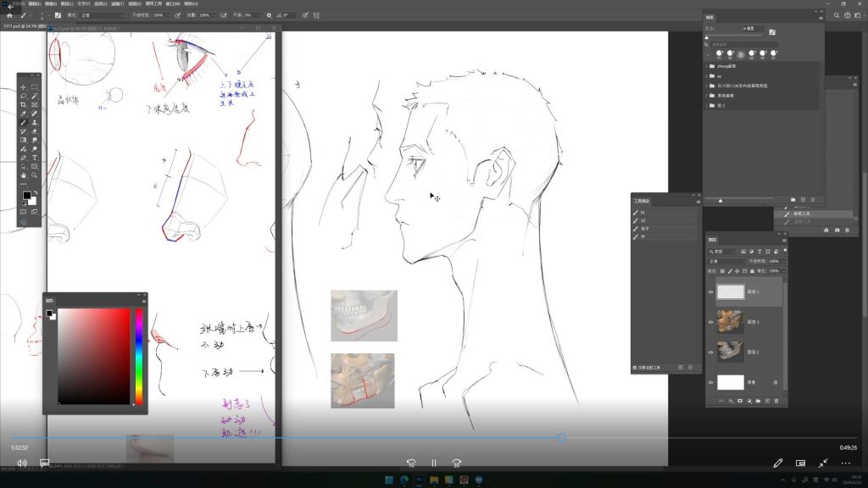The height and width of the screenshot is (488, 868).
Task: Open the brush mode dropdown in options bar
Action: [x=103, y=15]
